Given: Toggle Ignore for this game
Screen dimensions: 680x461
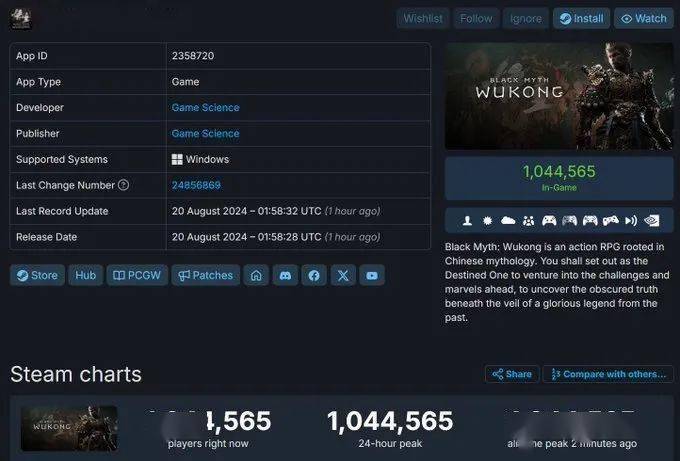Looking at the screenshot, I should coord(526,18).
